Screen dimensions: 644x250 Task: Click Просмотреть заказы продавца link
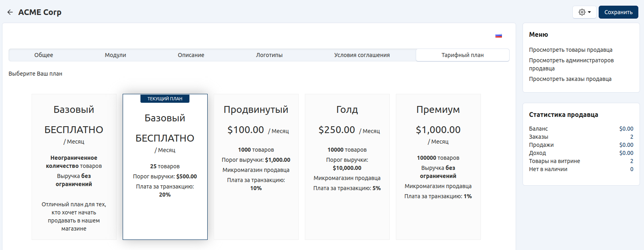pyautogui.click(x=570, y=79)
